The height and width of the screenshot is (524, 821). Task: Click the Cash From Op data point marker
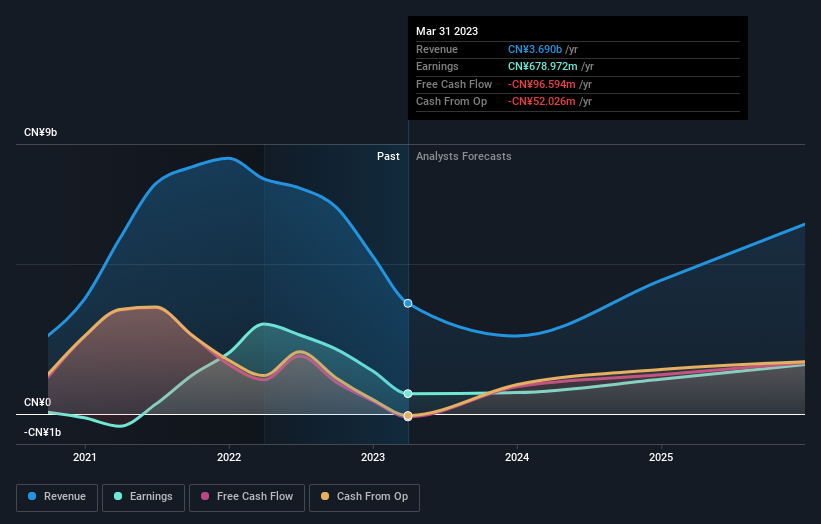pyautogui.click(x=408, y=416)
